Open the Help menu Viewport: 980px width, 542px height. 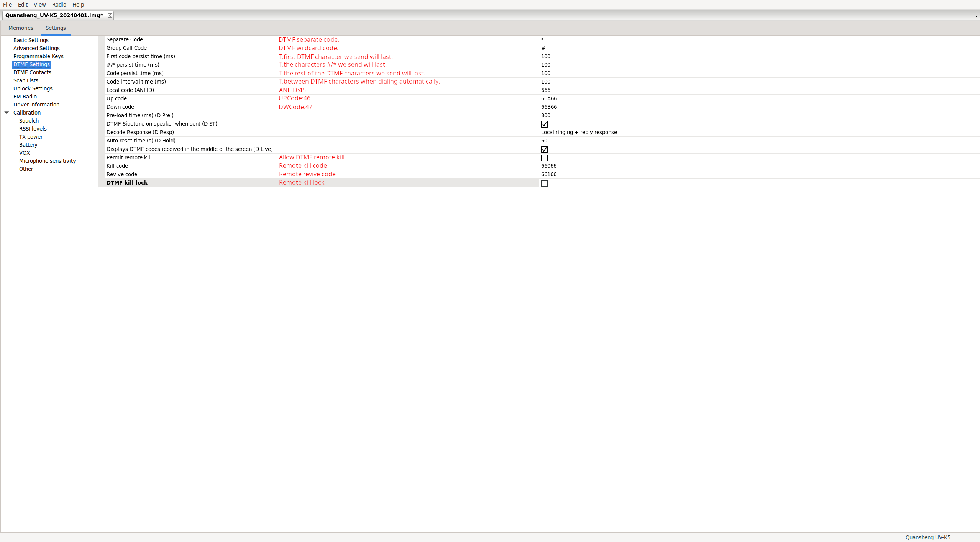tap(78, 5)
